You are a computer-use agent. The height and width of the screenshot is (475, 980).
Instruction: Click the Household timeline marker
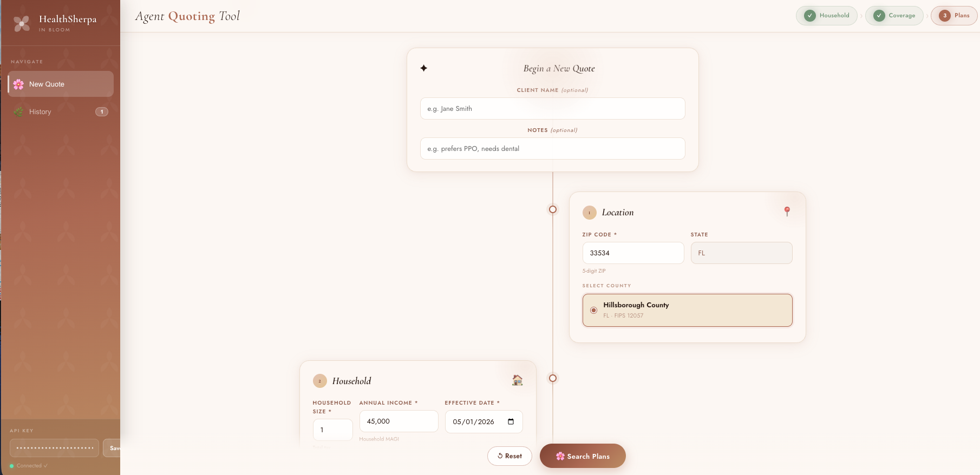[x=553, y=378]
